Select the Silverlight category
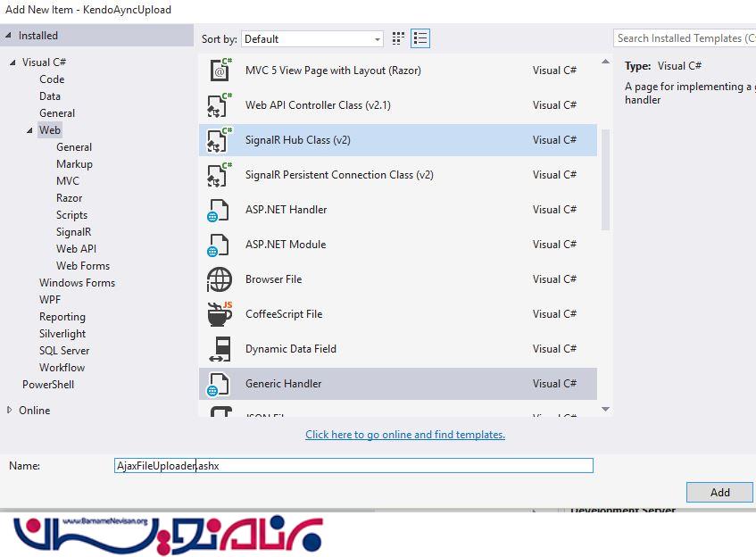756x557 pixels. pyautogui.click(x=62, y=333)
